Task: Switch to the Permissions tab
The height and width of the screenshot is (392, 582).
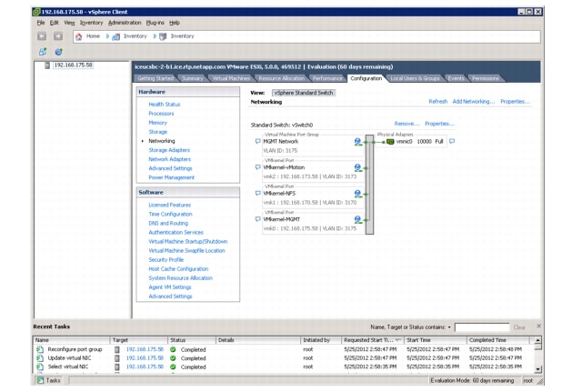Action: 486,78
